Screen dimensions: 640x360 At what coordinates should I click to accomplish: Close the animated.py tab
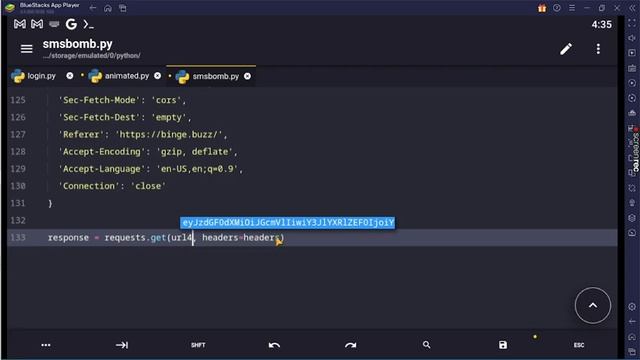click(x=158, y=76)
